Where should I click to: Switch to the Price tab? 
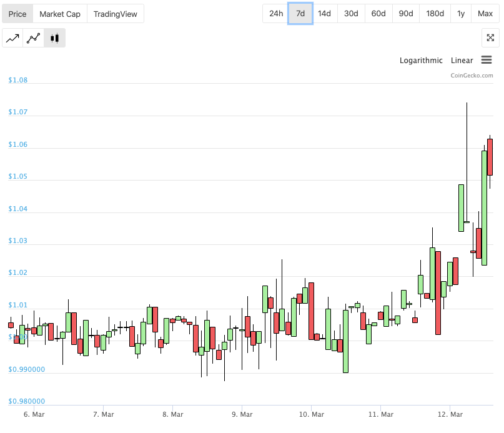(17, 14)
